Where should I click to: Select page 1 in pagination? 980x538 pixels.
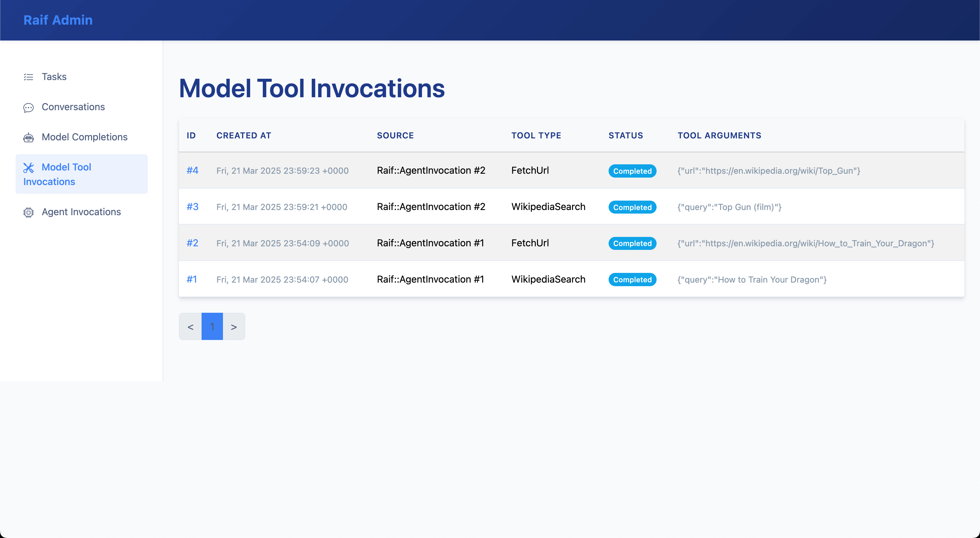tap(212, 326)
